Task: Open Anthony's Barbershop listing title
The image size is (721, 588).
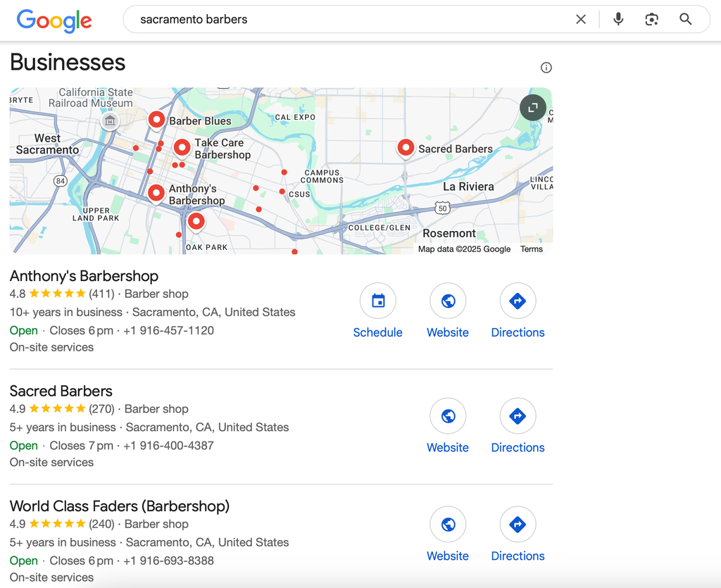Action: click(84, 276)
